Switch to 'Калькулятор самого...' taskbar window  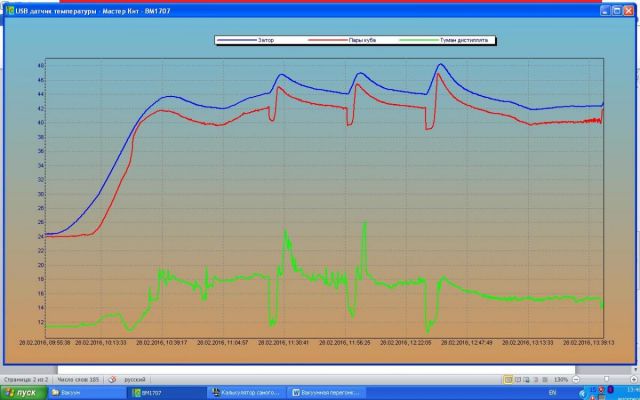pyautogui.click(x=247, y=393)
